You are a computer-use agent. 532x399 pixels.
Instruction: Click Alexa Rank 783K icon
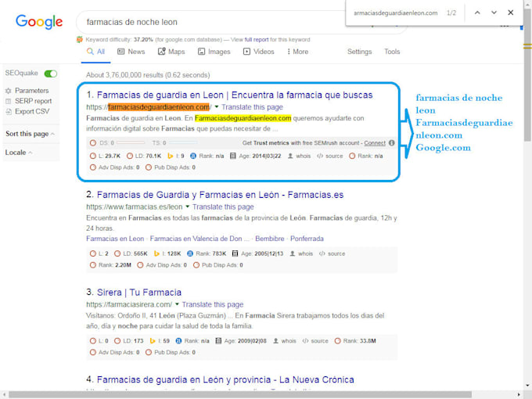click(190, 253)
